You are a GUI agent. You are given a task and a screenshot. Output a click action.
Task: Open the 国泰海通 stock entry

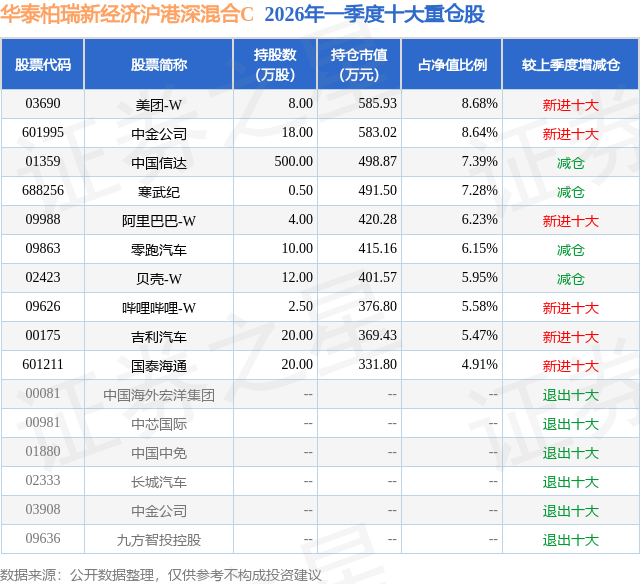click(159, 366)
